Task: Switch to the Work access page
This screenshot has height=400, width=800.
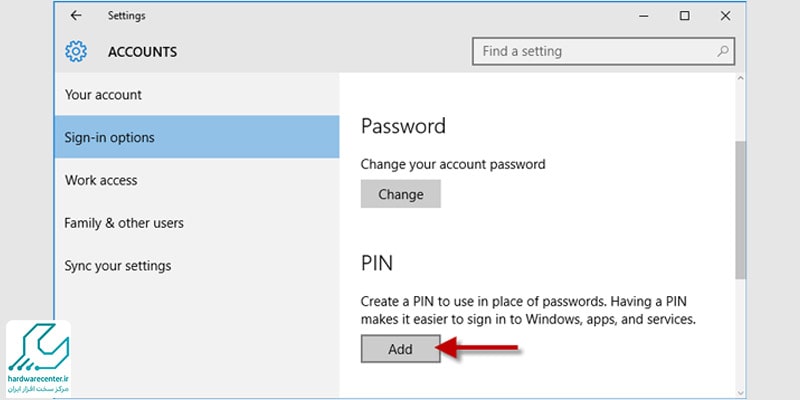Action: [x=196, y=180]
